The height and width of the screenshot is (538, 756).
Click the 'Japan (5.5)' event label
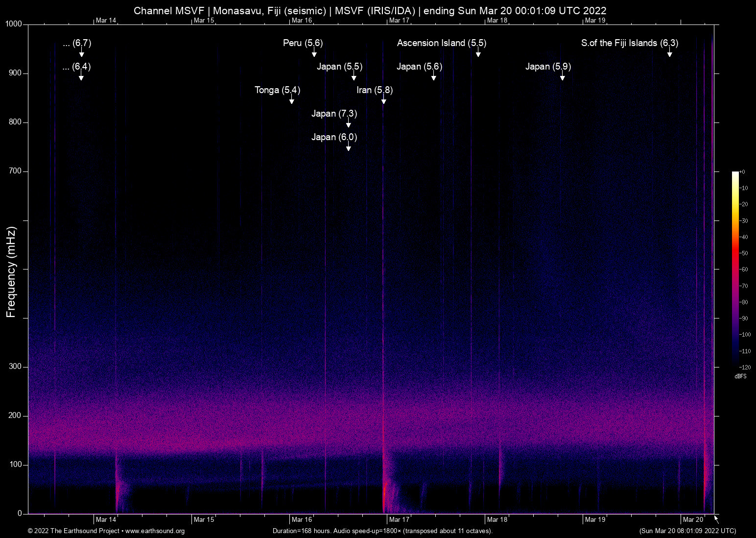[x=340, y=67]
